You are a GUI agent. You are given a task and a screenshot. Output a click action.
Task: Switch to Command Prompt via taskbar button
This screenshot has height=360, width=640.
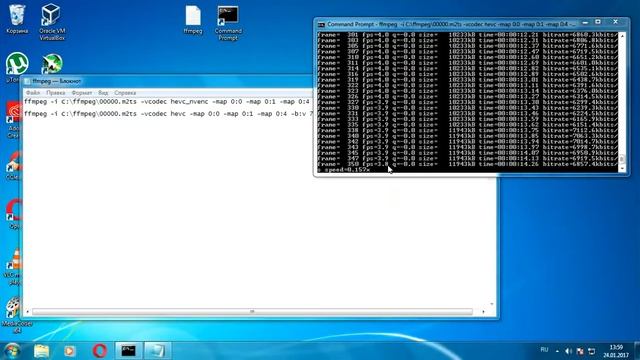click(129, 351)
